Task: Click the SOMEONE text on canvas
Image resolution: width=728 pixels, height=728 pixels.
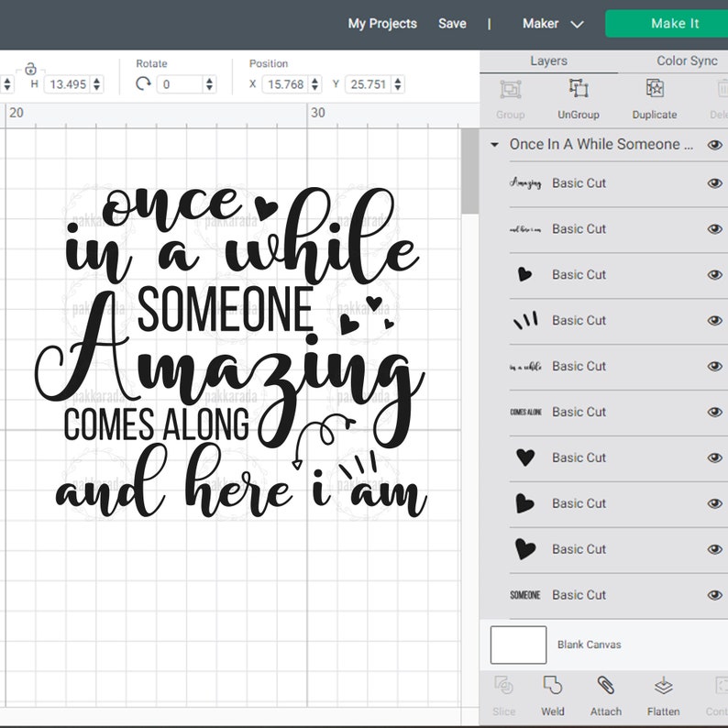Action: coord(225,309)
